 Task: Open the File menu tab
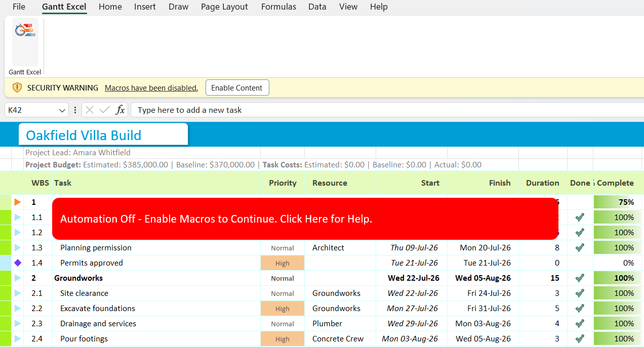coord(19,7)
